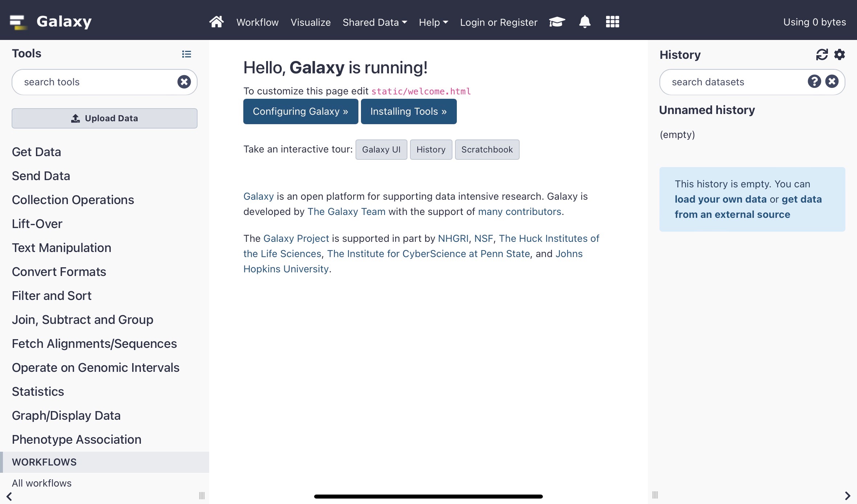This screenshot has height=504, width=857.
Task: Open the Galaxy Project link
Action: (x=296, y=239)
